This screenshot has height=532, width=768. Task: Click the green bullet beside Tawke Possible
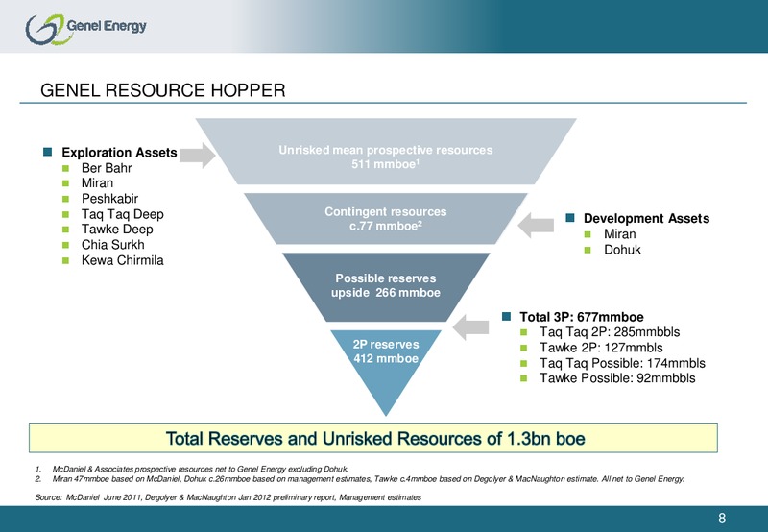(x=523, y=378)
